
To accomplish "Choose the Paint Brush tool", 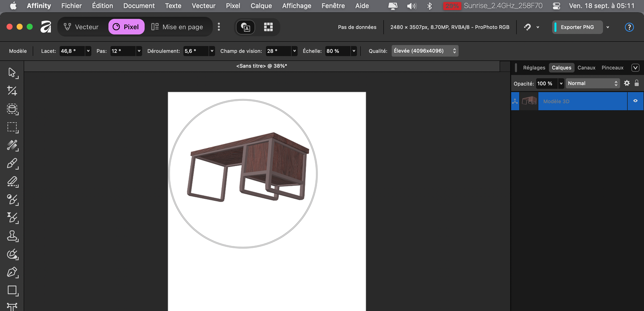I will tap(12, 163).
